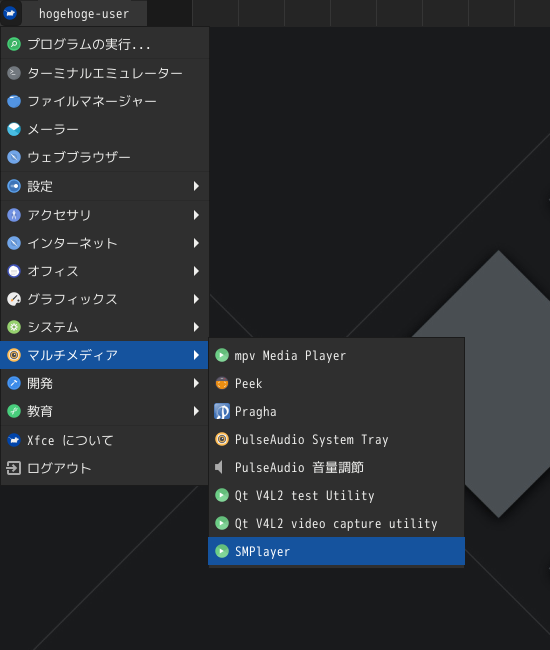This screenshot has height=650, width=550.
Task: Click the インターネット category icon
Action: (14, 243)
